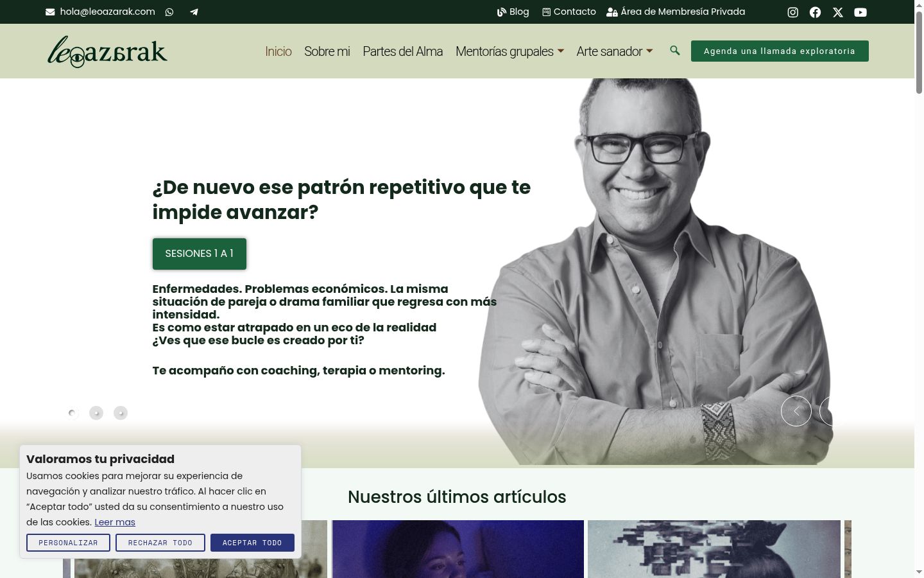Click the Aceptar Todo cookies button
Image resolution: width=924 pixels, height=578 pixels.
point(252,543)
